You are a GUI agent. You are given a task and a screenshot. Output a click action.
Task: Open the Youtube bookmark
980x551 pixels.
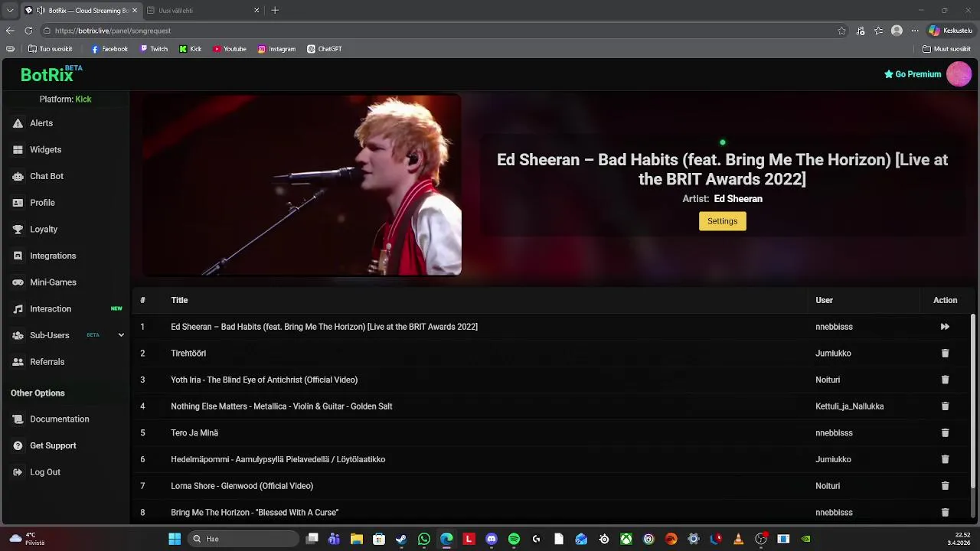pyautogui.click(x=230, y=49)
